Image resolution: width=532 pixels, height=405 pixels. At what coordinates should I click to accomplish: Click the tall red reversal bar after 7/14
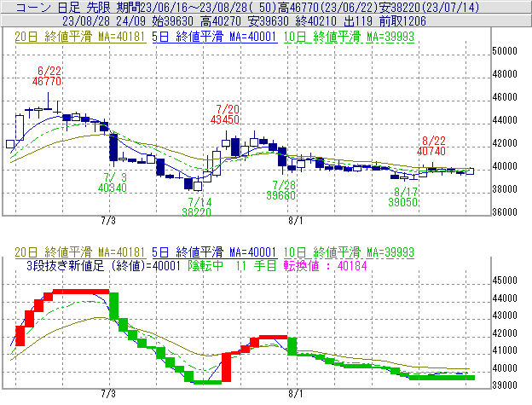pos(226,367)
